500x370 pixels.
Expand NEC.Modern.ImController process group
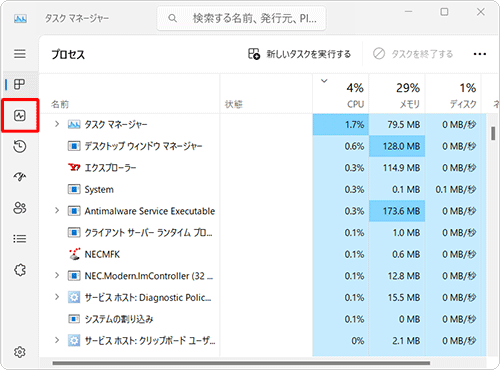[x=57, y=275]
